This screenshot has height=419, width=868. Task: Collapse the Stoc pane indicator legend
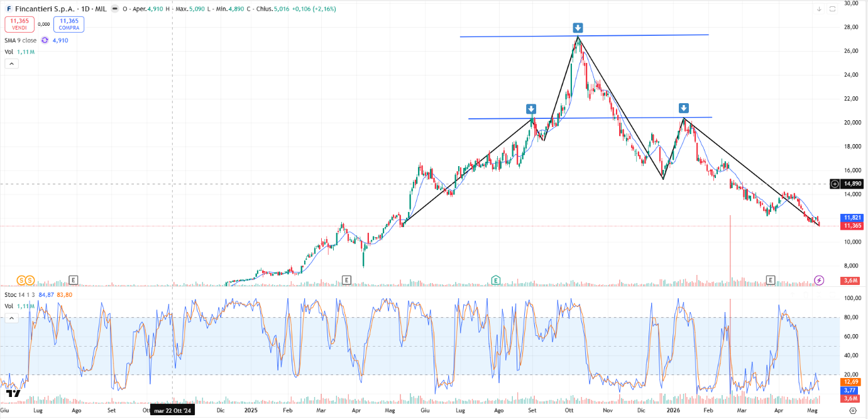coord(11,318)
